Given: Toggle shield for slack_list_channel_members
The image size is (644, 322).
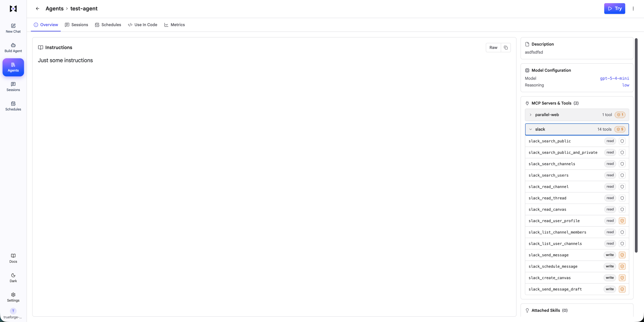Looking at the screenshot, I should coord(622,232).
